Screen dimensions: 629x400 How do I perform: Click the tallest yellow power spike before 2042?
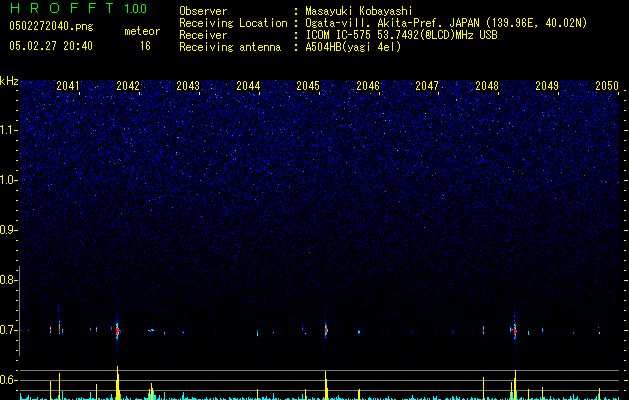point(118,383)
